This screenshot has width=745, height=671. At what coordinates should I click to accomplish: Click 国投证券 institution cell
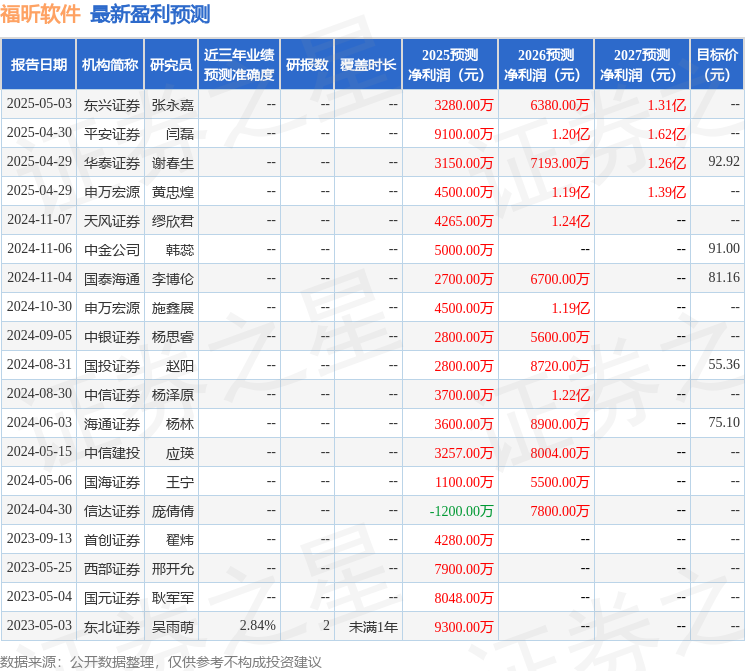pos(112,366)
